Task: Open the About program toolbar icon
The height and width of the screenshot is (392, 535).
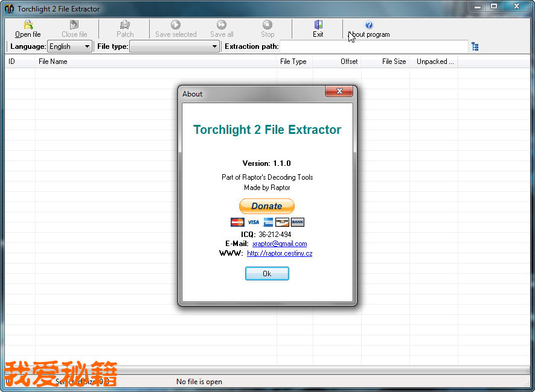Action: (369, 25)
